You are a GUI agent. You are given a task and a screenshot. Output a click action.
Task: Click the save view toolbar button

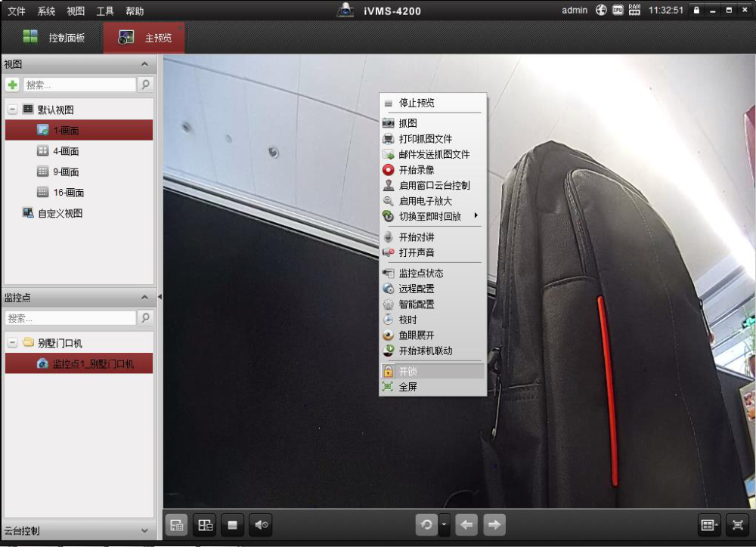coord(177,525)
